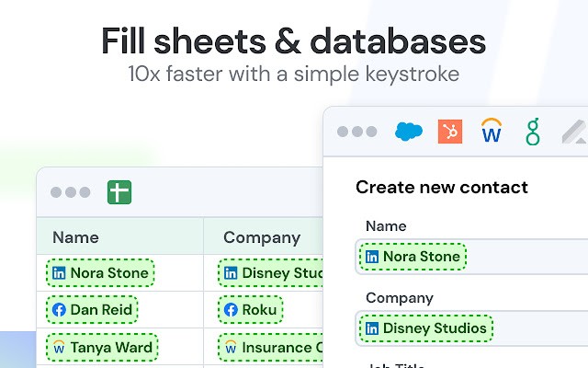Click the Company column header in sheet
588x368 pixels.
tap(262, 237)
